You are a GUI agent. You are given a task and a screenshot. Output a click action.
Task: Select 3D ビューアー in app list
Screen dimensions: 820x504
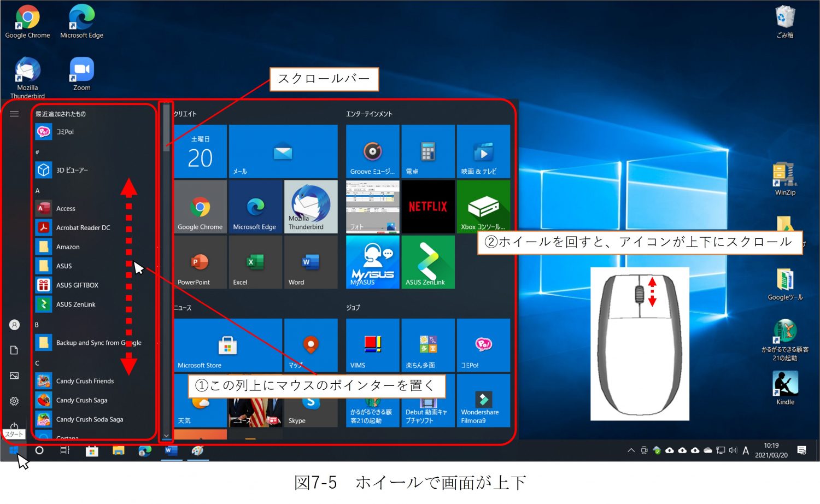(x=95, y=170)
